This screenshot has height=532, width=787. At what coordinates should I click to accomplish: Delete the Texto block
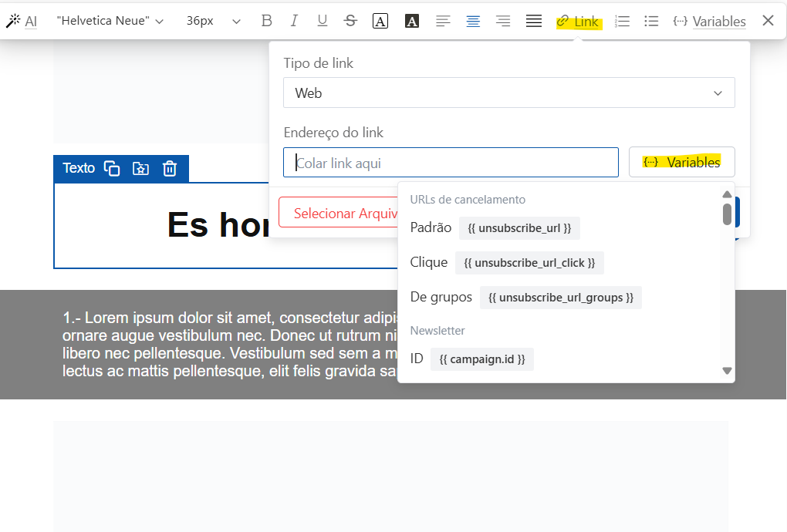point(170,169)
